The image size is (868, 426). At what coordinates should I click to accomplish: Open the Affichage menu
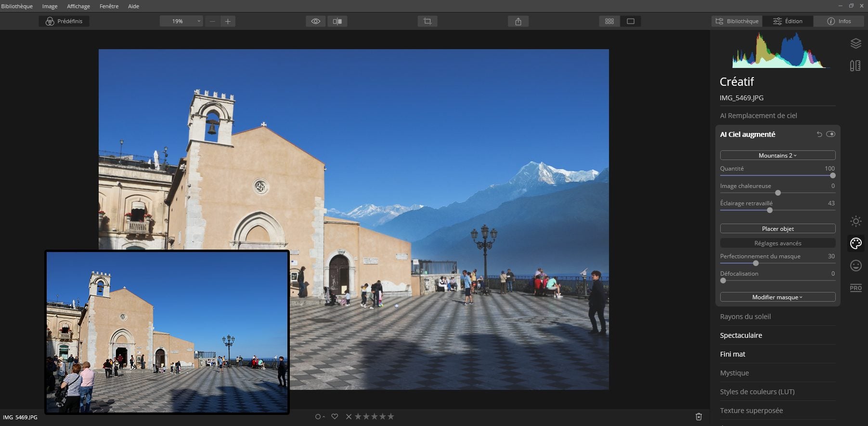tap(78, 6)
